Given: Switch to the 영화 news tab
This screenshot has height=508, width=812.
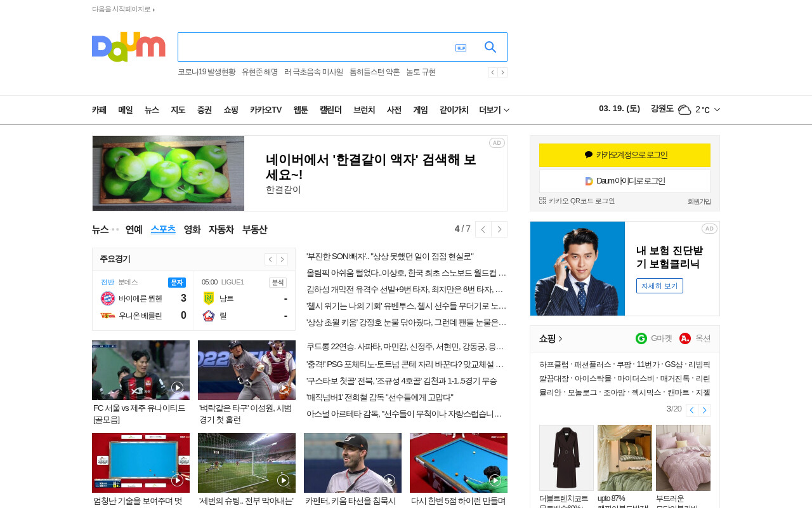Looking at the screenshot, I should click(x=192, y=229).
